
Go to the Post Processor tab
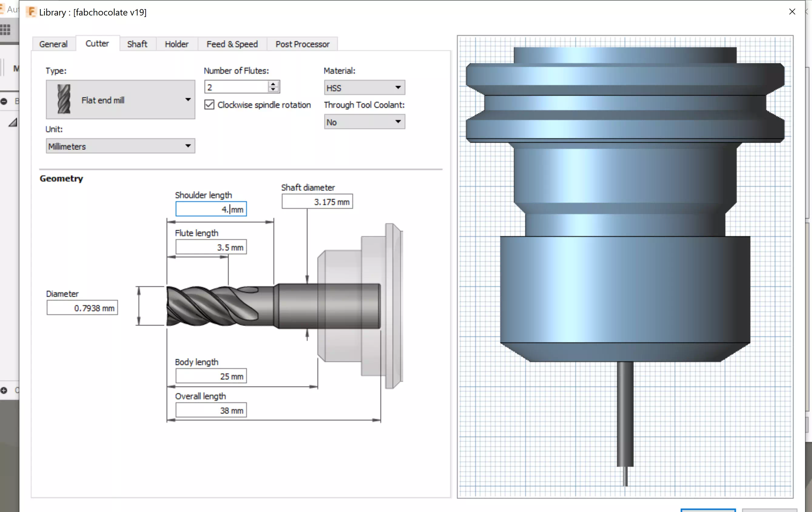point(302,44)
